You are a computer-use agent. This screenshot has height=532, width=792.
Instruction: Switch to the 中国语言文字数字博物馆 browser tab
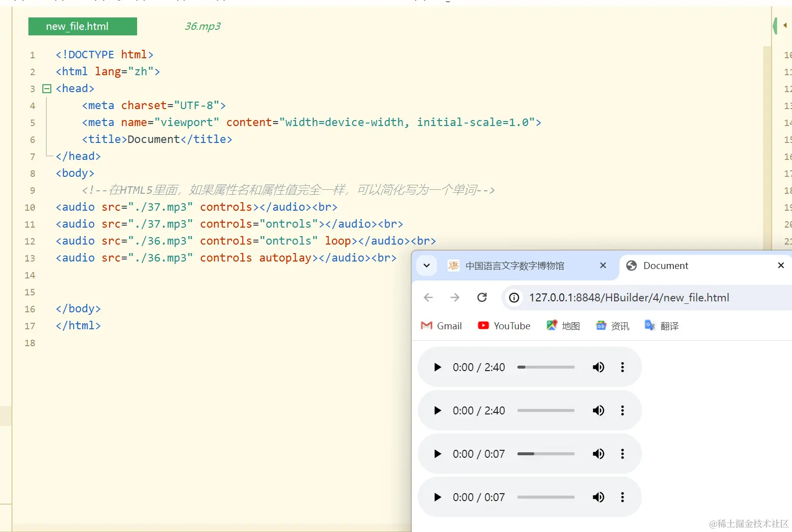pyautogui.click(x=514, y=266)
